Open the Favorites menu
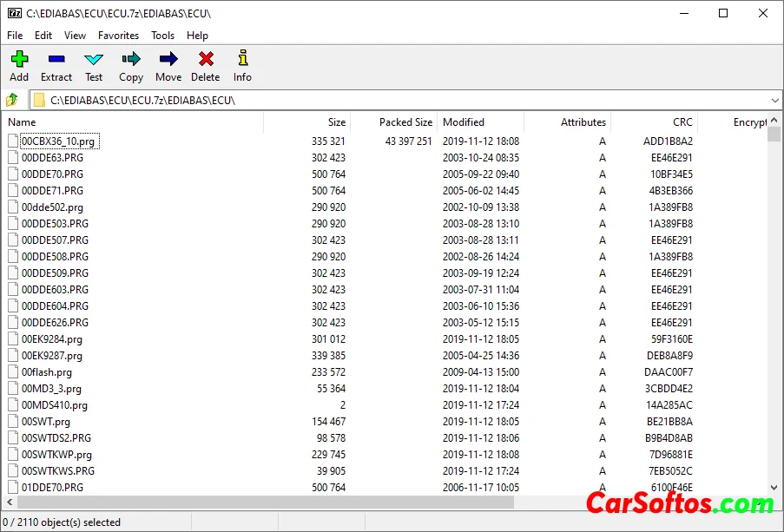This screenshot has height=532, width=784. pyautogui.click(x=118, y=36)
